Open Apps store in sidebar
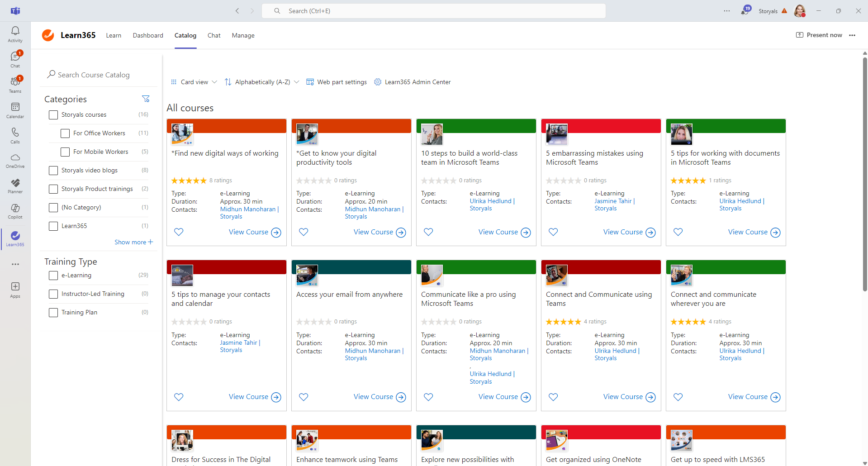Image resolution: width=868 pixels, height=466 pixels. (x=15, y=290)
